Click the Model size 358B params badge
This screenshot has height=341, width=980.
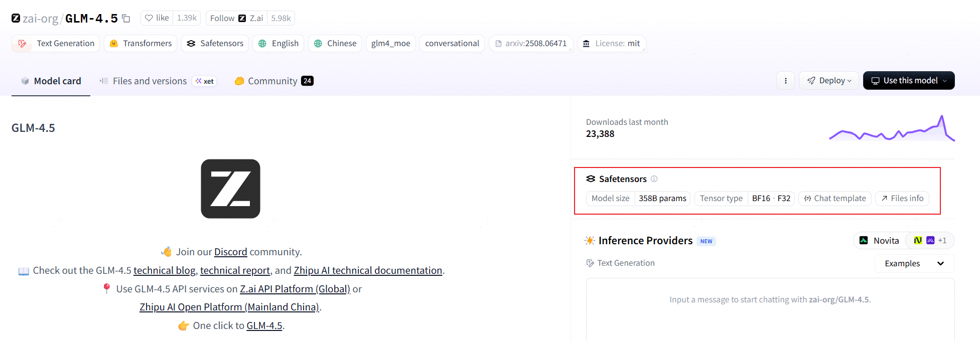[638, 198]
